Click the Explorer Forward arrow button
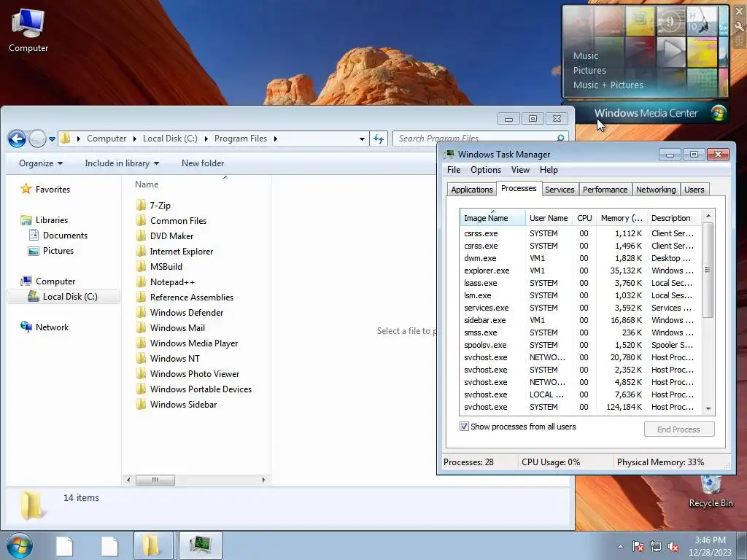 point(37,139)
